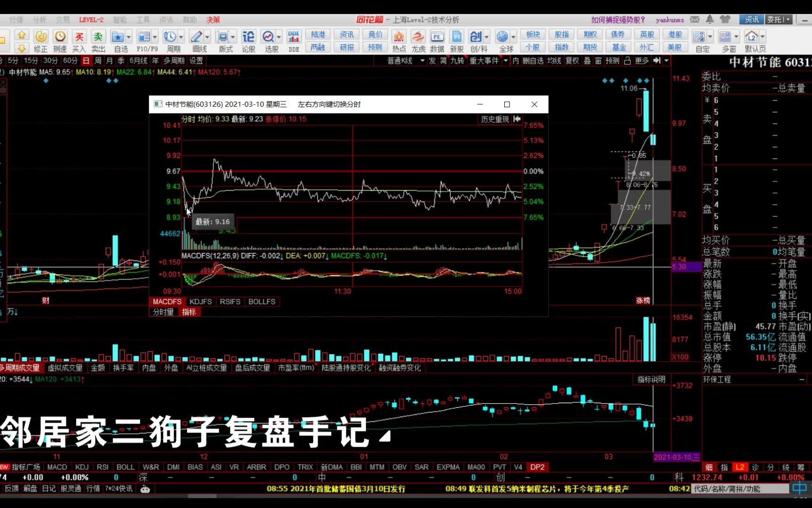Select the 30分 period tab

(x=50, y=61)
